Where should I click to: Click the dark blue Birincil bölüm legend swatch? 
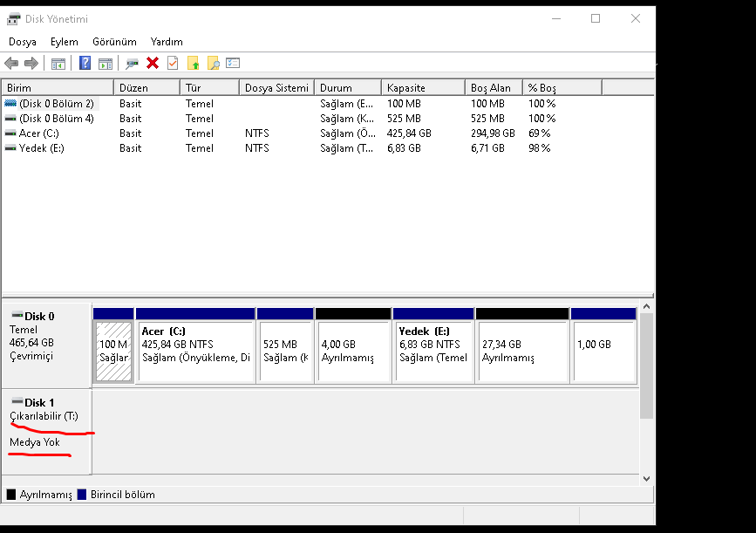[x=82, y=495]
